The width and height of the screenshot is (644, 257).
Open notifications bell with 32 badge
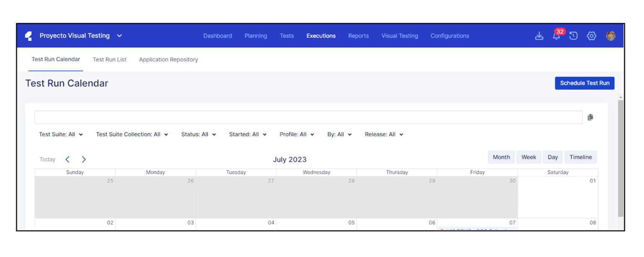556,36
